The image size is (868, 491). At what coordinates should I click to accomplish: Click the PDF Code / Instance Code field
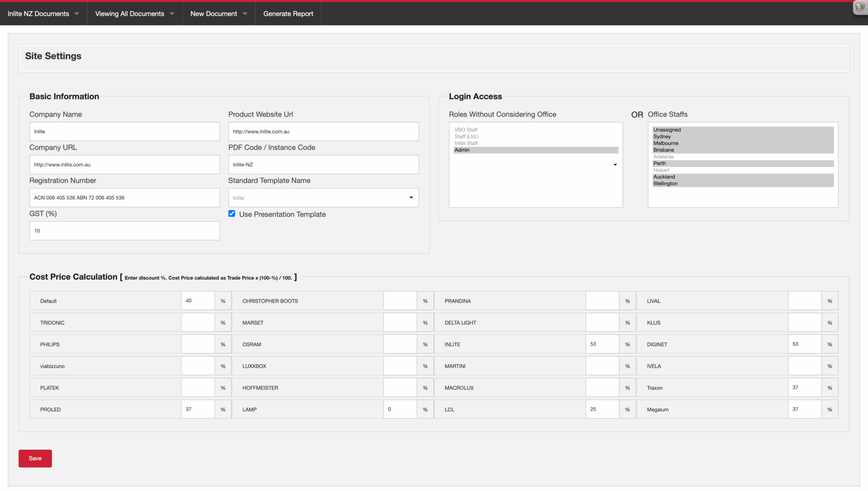[x=323, y=165]
